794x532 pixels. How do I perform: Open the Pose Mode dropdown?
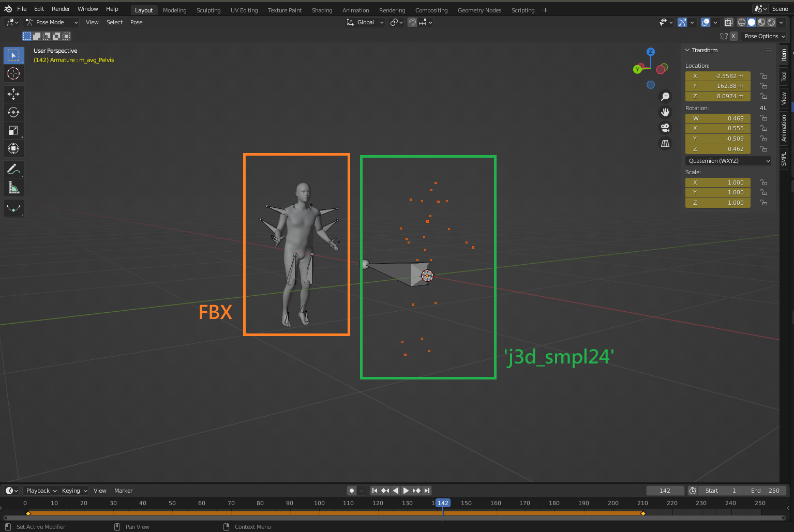point(51,22)
